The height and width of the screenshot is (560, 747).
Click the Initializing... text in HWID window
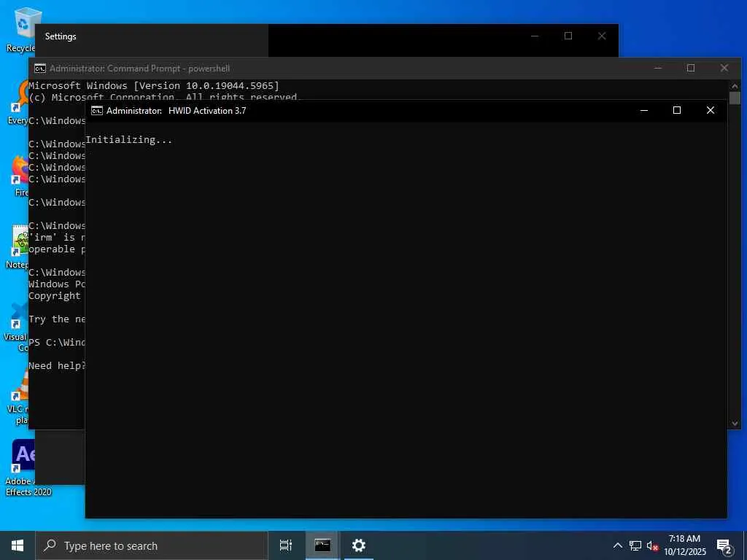[128, 140]
